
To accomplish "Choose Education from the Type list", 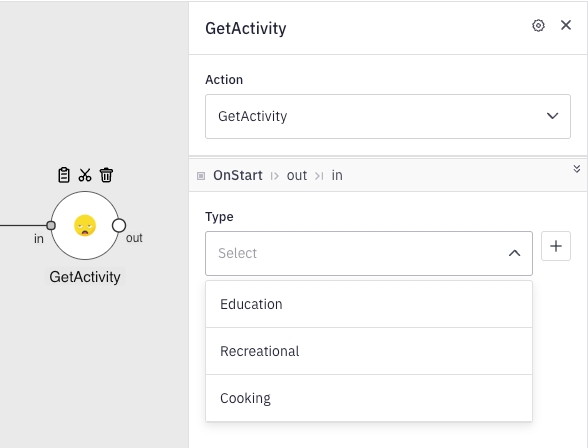I will tap(369, 304).
